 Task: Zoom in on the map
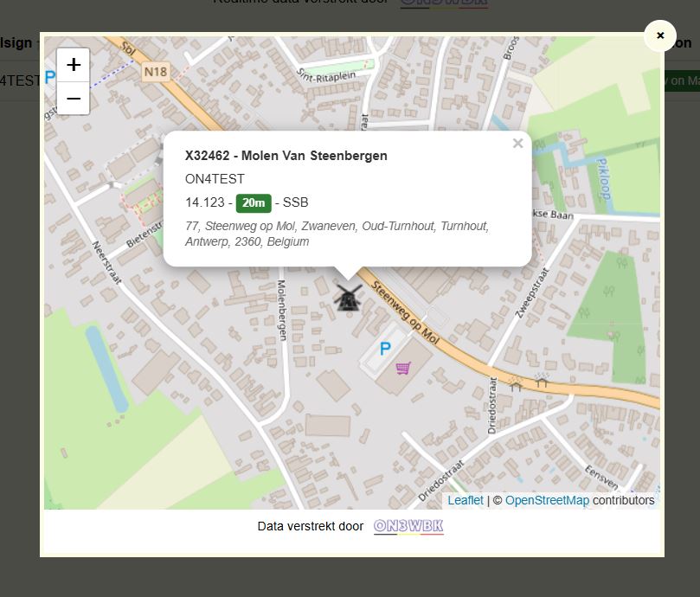(74, 65)
